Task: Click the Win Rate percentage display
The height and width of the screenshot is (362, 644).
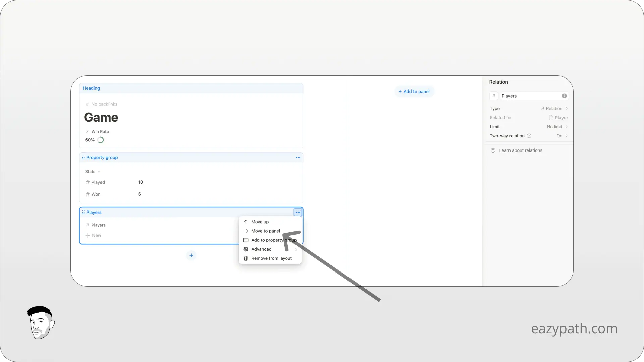Action: pyautogui.click(x=90, y=140)
